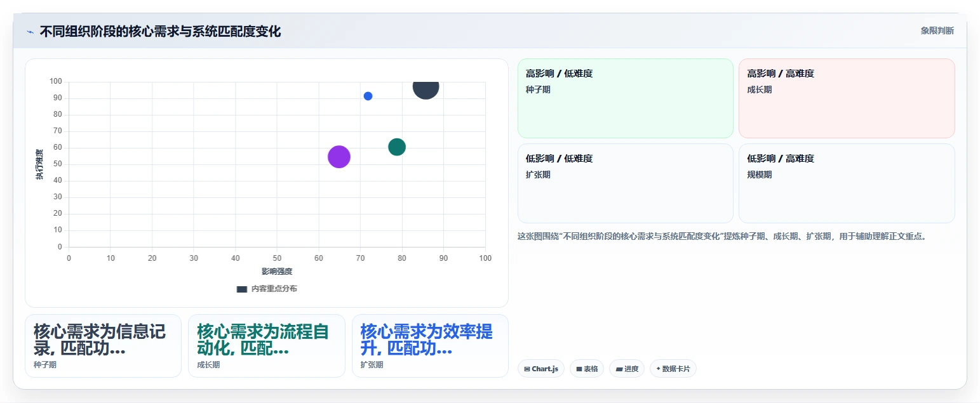Click the 象限判断 label in the header

tap(937, 30)
